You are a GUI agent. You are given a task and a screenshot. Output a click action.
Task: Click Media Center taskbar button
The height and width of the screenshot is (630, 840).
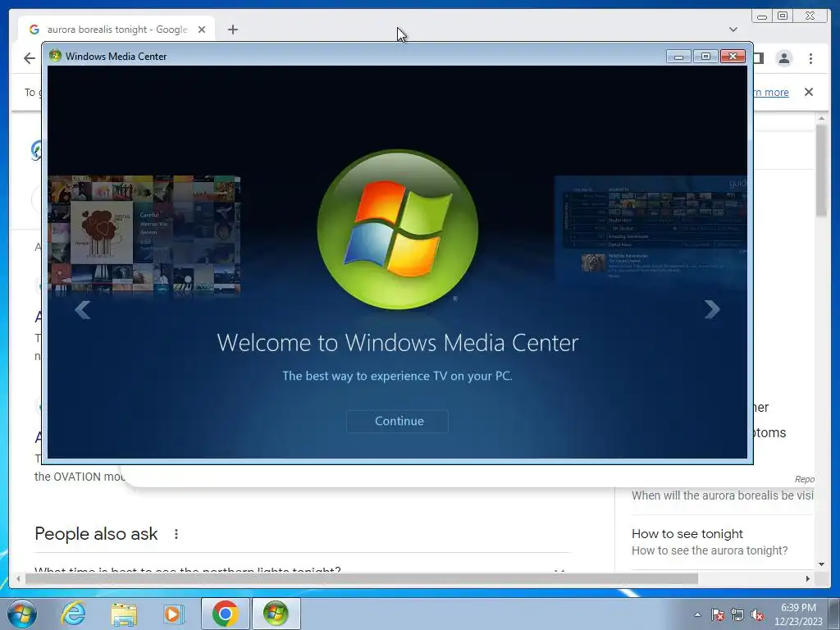click(276, 614)
